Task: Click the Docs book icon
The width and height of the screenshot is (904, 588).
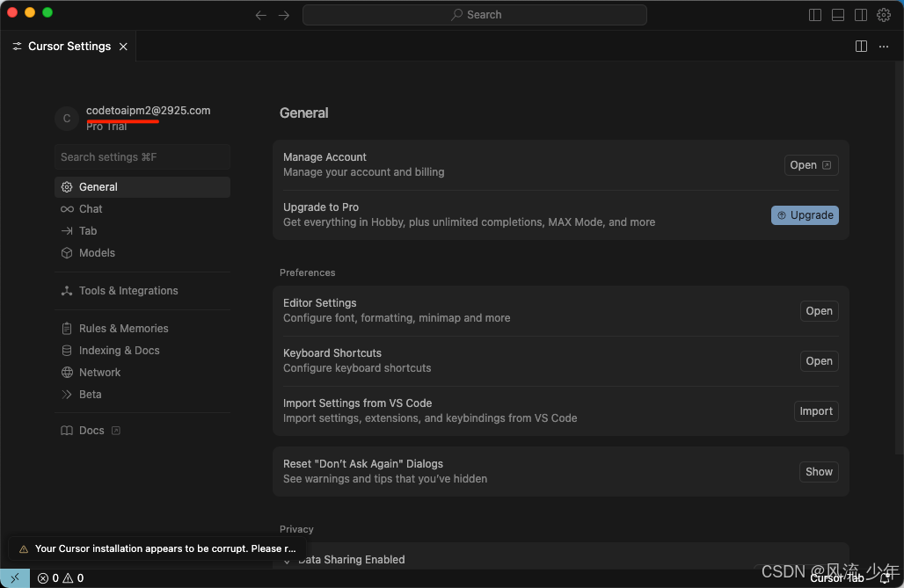Action: pos(67,430)
